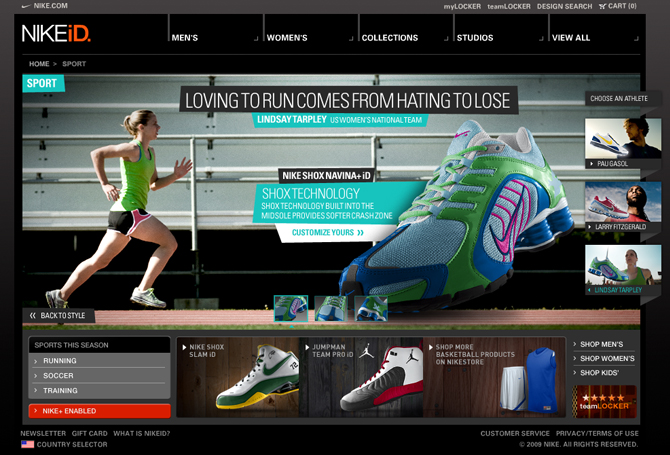
Task: Choose athlete Lindsay Tarpley thumbnail
Action: coord(623,265)
